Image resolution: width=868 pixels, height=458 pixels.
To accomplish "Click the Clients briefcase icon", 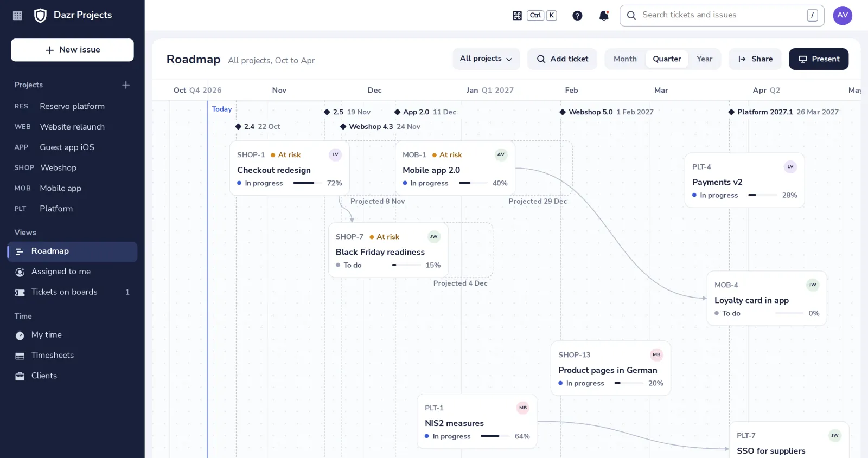I will [20, 376].
